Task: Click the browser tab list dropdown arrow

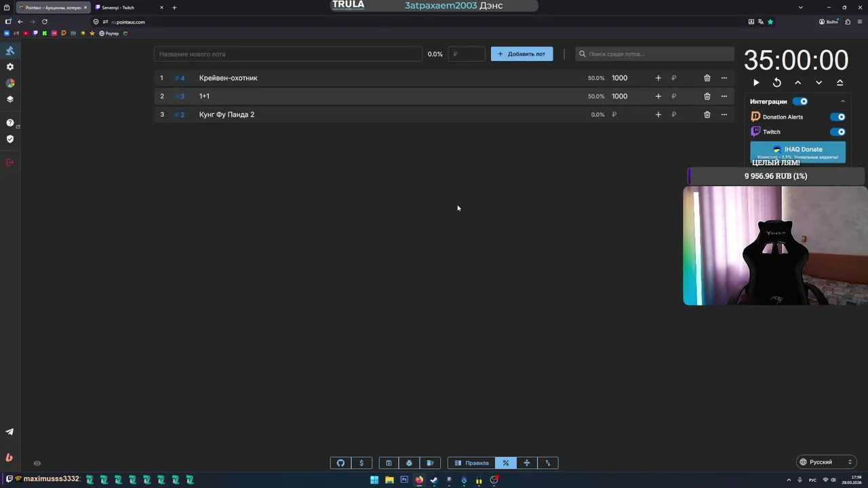Action: tap(801, 7)
